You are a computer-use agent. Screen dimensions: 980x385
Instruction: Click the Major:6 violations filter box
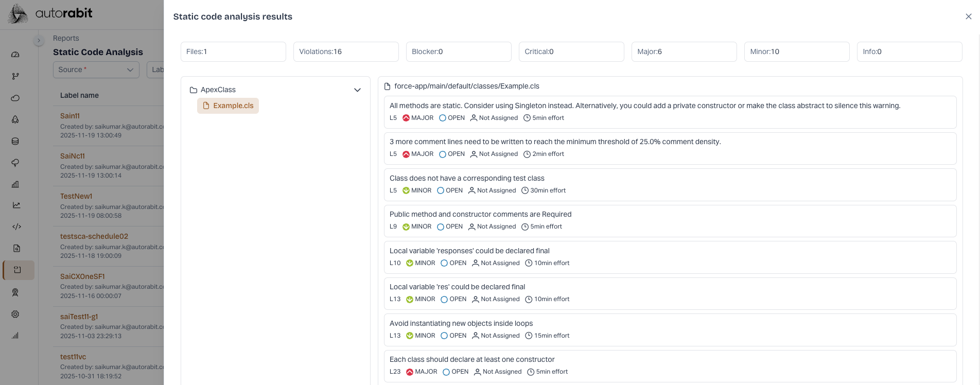[x=684, y=51]
